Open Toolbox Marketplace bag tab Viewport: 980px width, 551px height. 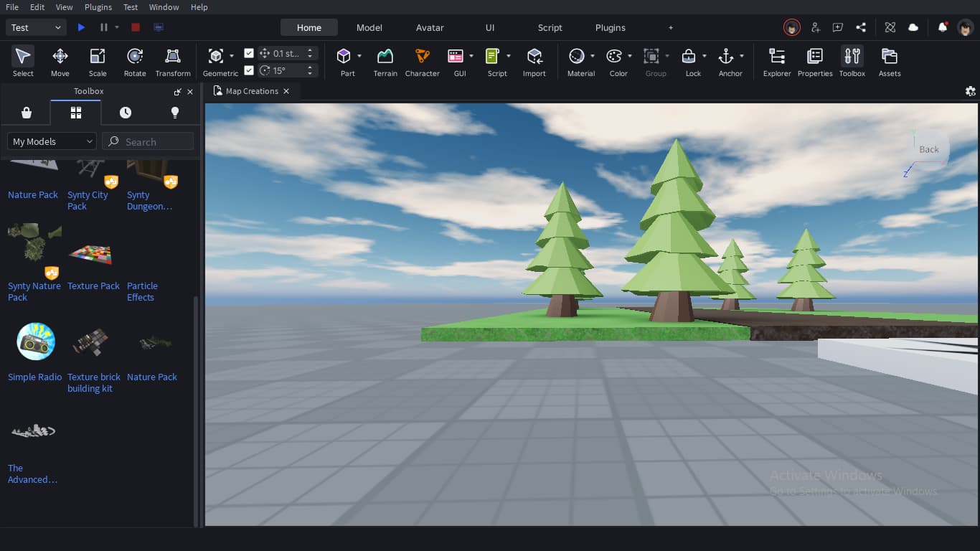click(x=27, y=113)
